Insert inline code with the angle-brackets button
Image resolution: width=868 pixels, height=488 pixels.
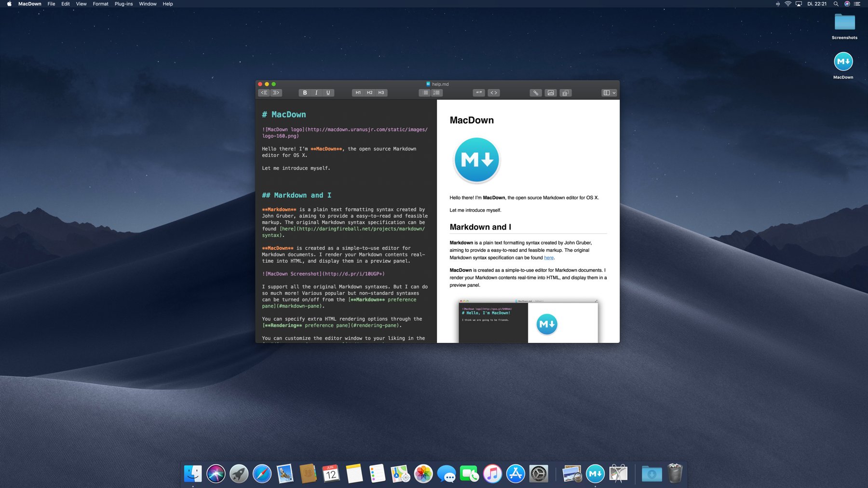tap(494, 93)
